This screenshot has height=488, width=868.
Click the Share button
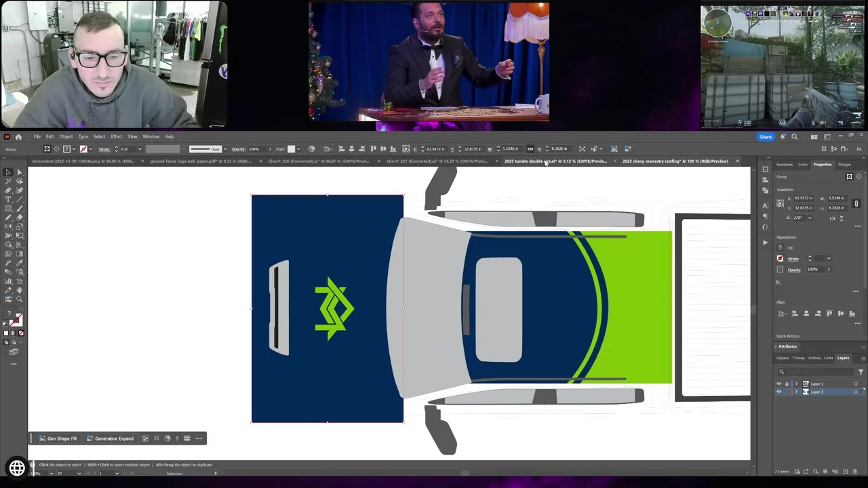(766, 136)
